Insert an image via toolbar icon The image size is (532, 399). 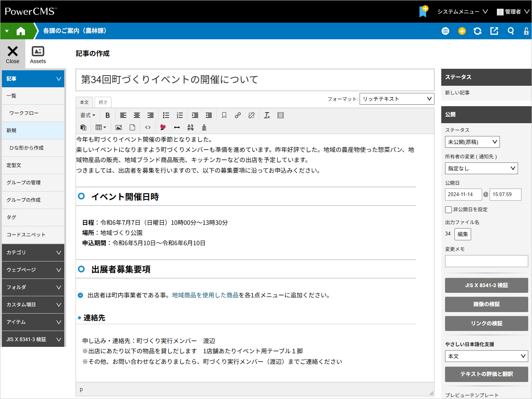pyautogui.click(x=119, y=127)
